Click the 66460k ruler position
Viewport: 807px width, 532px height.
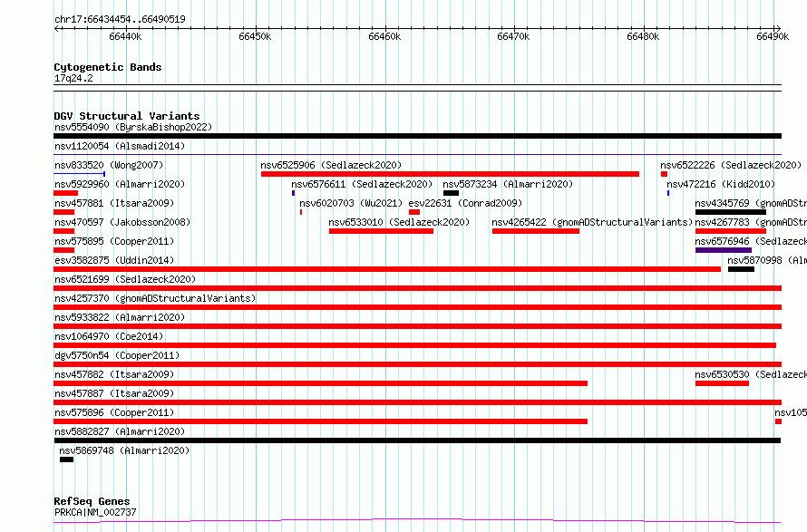click(384, 36)
